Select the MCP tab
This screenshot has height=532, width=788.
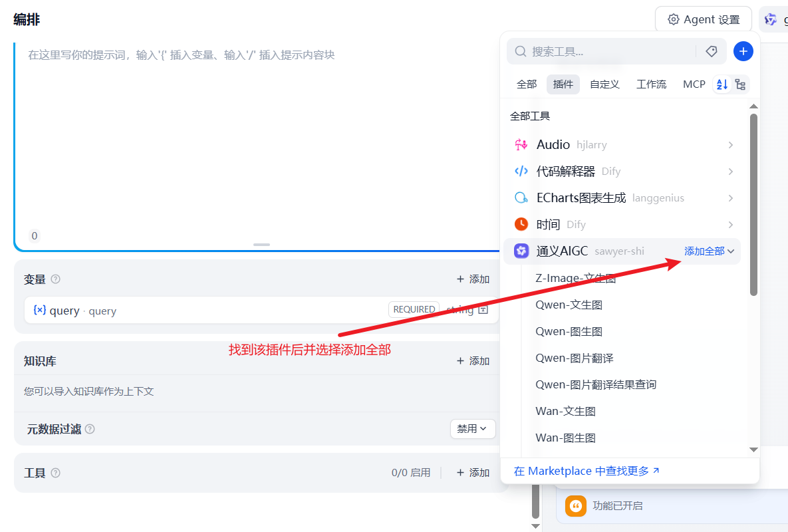coord(694,84)
